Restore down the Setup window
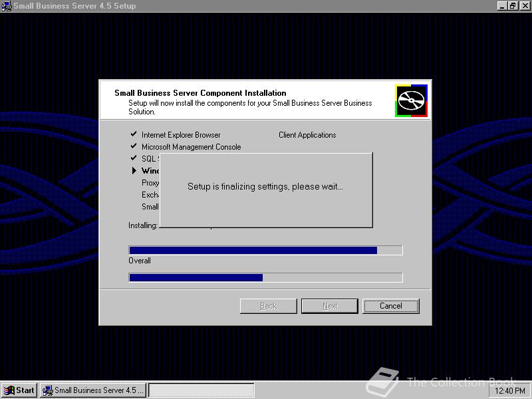This screenshot has height=399, width=532. coord(513,6)
